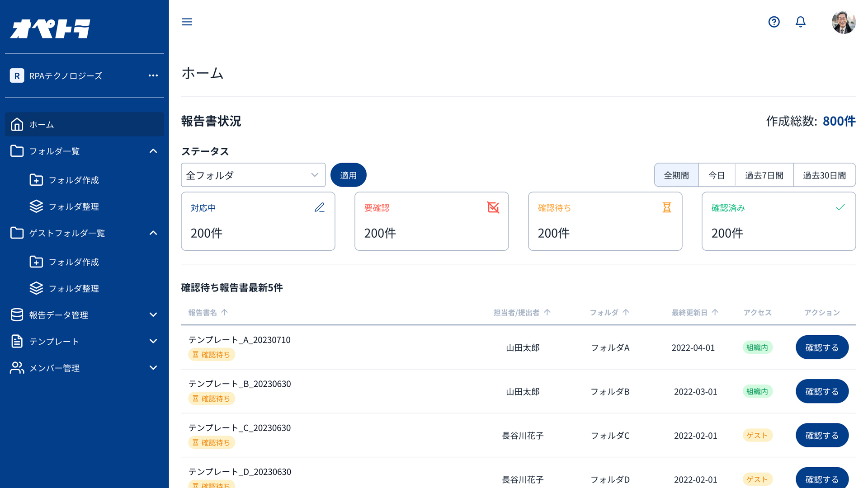
Task: Click the user profile avatar
Action: [x=843, y=22]
